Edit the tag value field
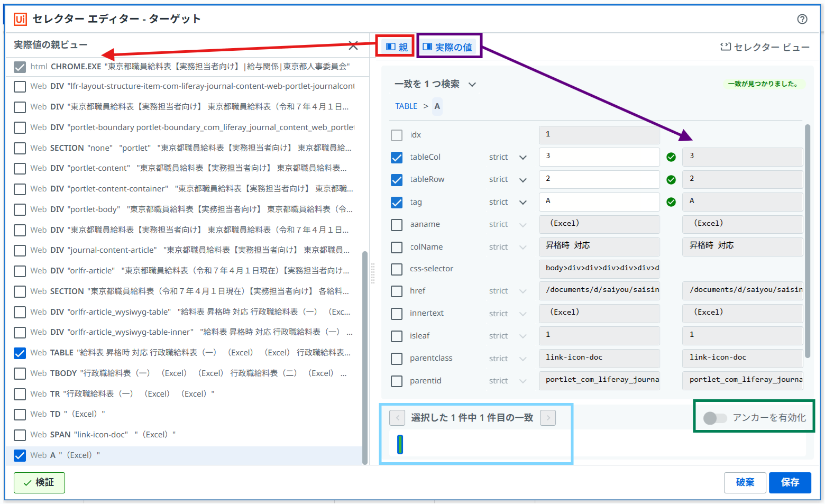This screenshot has height=504, width=825. point(599,202)
